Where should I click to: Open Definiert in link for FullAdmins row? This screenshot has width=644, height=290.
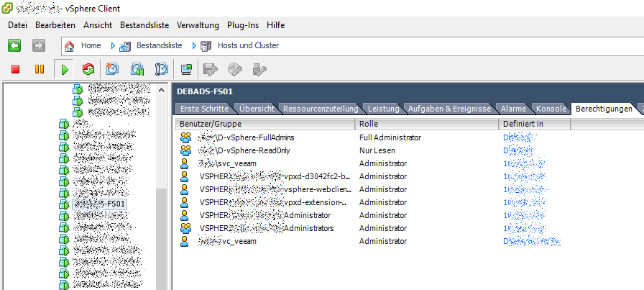[518, 137]
